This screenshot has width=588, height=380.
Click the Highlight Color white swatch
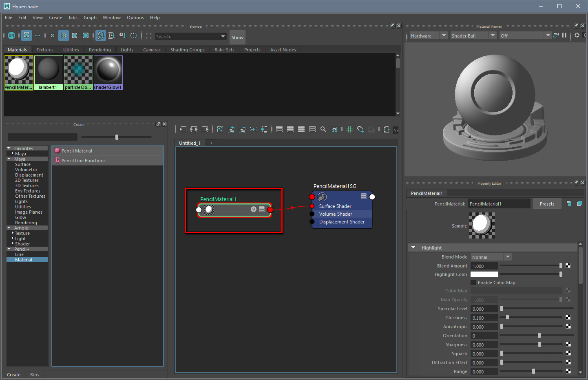pyautogui.click(x=484, y=274)
